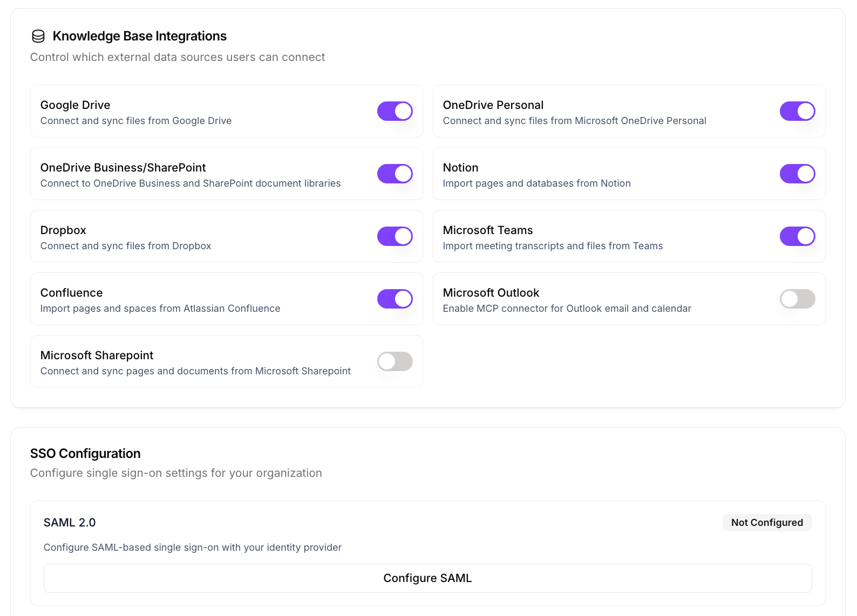Screen dimensions: 857x616
Task: Click the Google Drive card title
Action: coord(76,105)
